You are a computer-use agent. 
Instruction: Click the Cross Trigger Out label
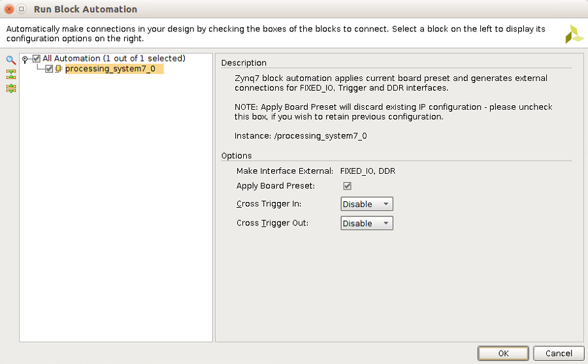tap(272, 223)
